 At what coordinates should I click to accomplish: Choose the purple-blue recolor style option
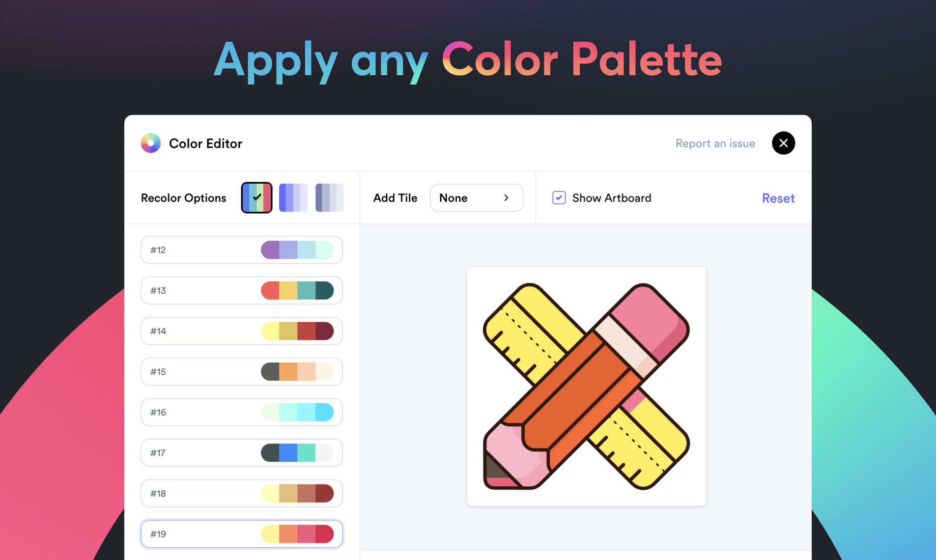(x=293, y=197)
